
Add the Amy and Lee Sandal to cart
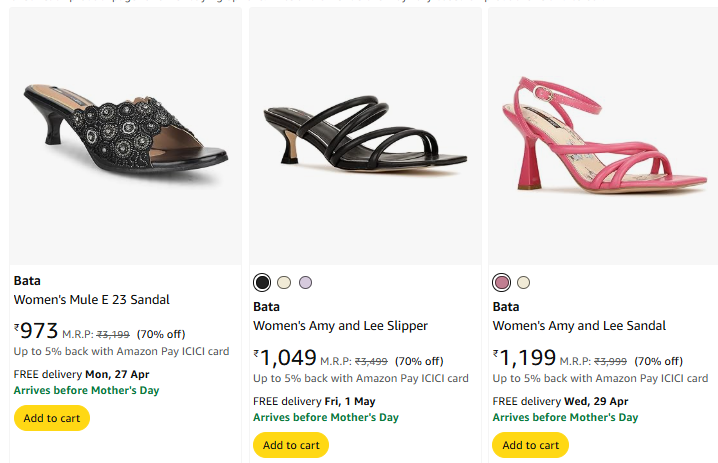[530, 445]
